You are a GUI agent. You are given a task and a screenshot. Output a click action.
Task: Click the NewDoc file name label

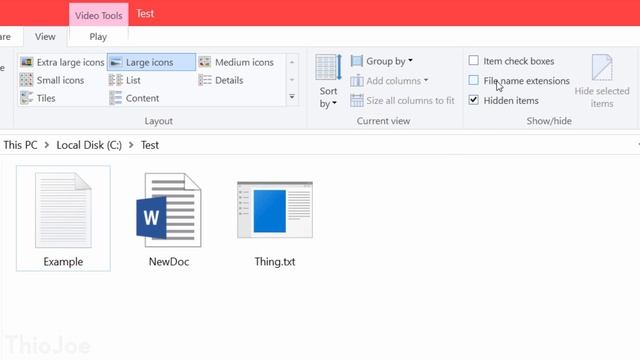169,262
